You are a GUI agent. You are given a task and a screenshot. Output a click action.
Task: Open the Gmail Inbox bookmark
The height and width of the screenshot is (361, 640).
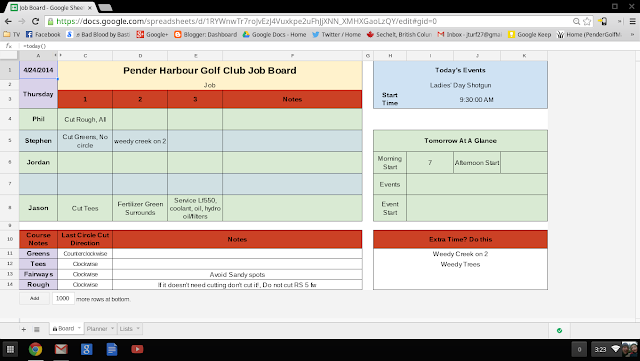[x=469, y=34]
